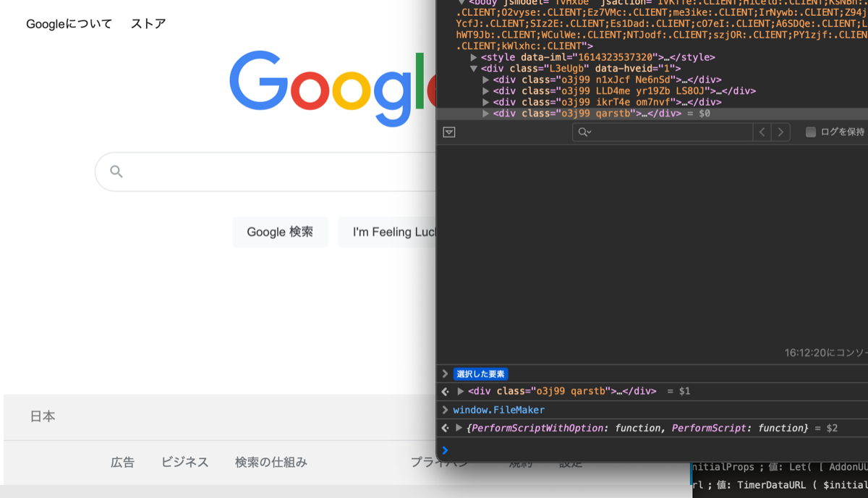Go to the previous console search result
This screenshot has height=498, width=868.
pos(762,132)
